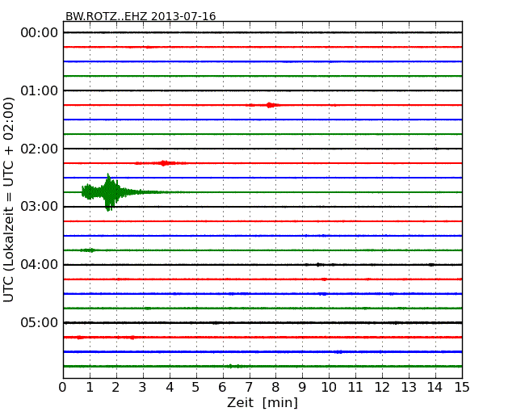The height and width of the screenshot is (420, 525).
Task: Click the 05:00 time label
Action: (40, 322)
